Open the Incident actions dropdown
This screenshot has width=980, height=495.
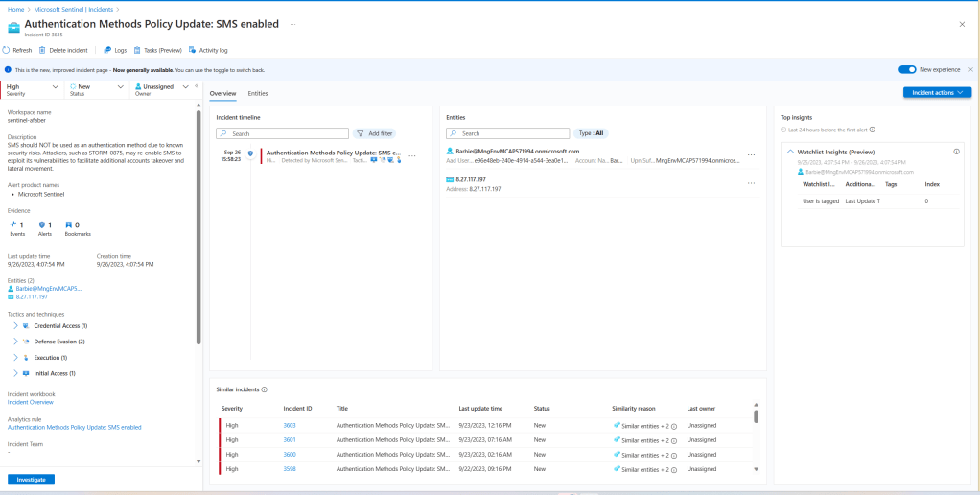pos(937,92)
